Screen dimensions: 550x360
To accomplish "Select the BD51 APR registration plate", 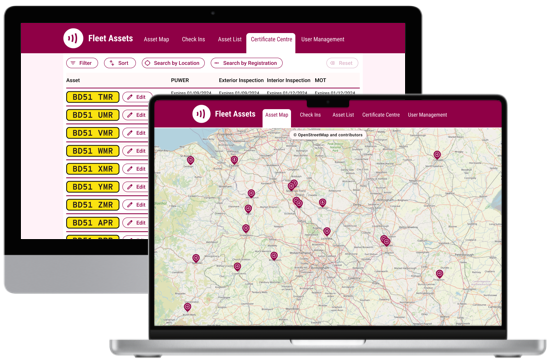I will pyautogui.click(x=93, y=223).
